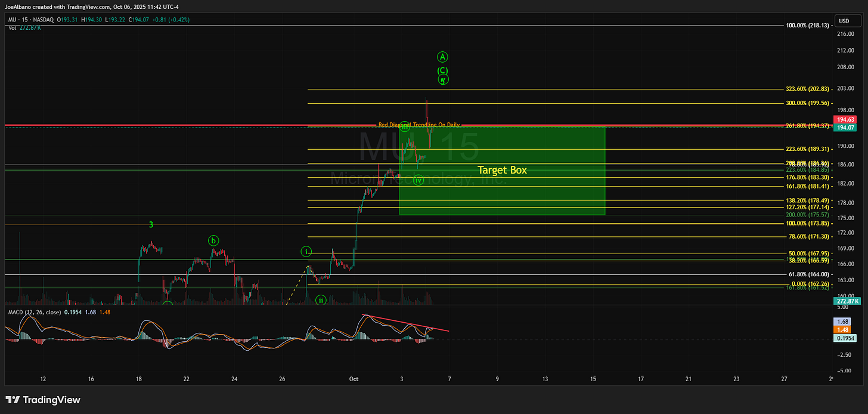
Task: Select the circled i wave label
Action: pyautogui.click(x=306, y=252)
